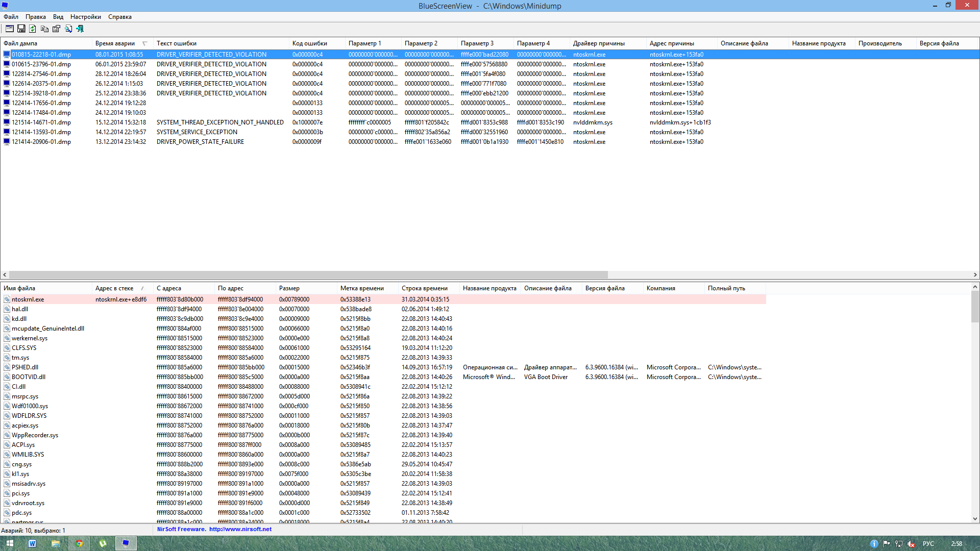Viewport: 980px width, 551px height.
Task: Sort by Время аварии column header
Action: click(115, 43)
